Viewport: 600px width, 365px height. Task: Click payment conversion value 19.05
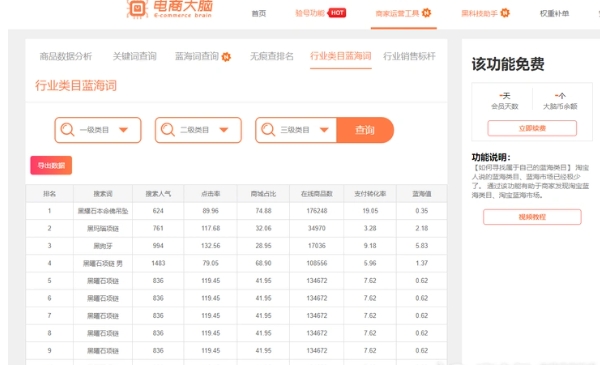(370, 211)
